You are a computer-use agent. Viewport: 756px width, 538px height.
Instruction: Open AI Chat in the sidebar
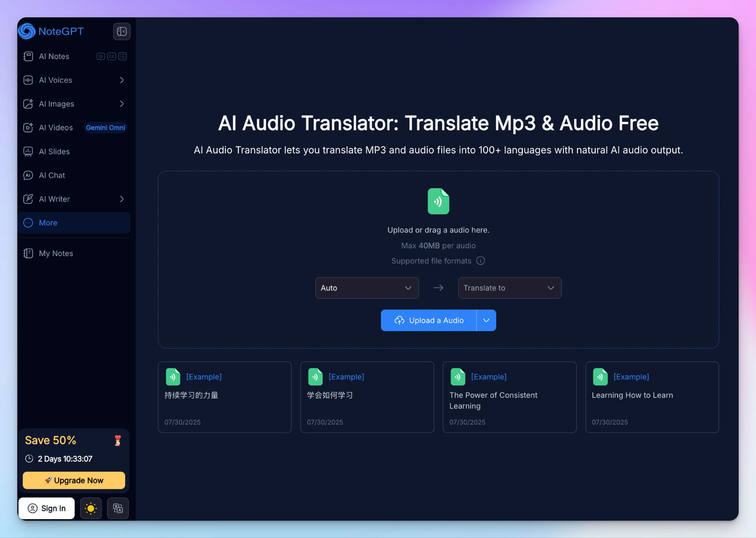pyautogui.click(x=74, y=175)
